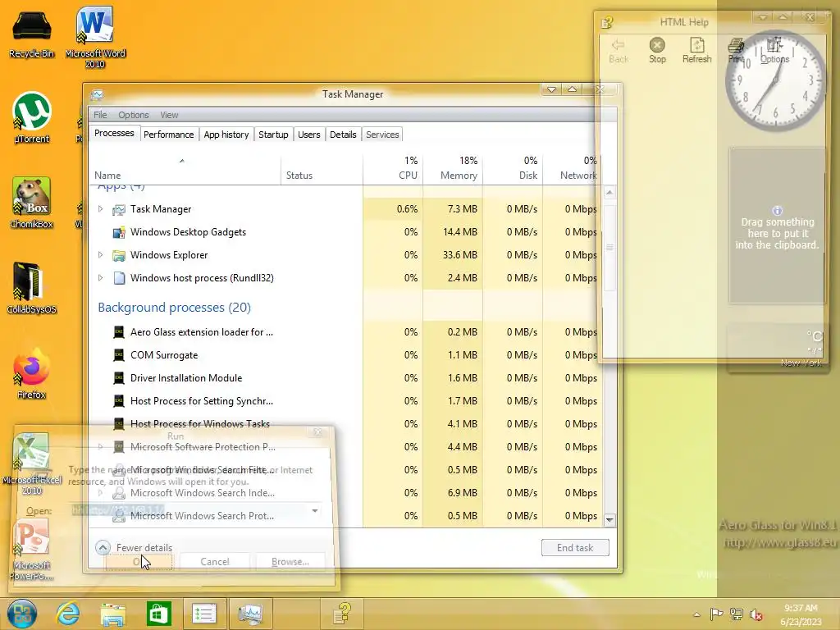Click the Background processes (20) group header
Image resolution: width=840 pixels, height=630 pixels.
click(174, 308)
